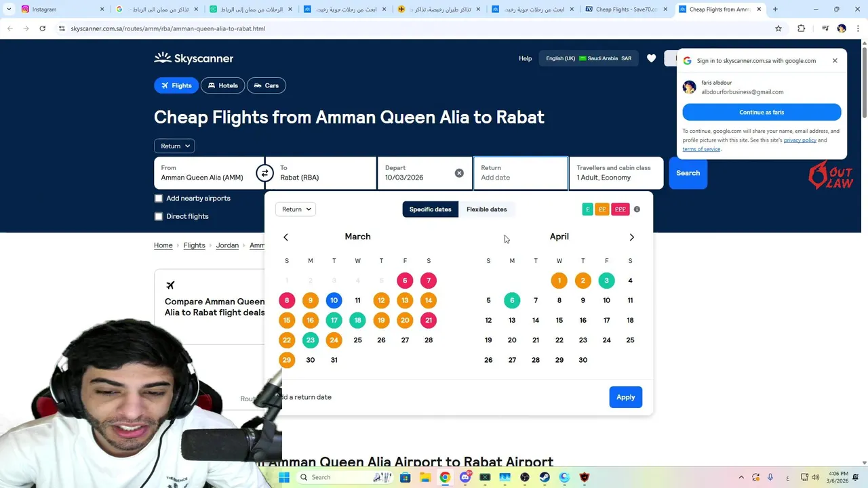Click the Windows taskbar Search box
Image resolution: width=868 pixels, height=488 pixels.
coord(344,477)
